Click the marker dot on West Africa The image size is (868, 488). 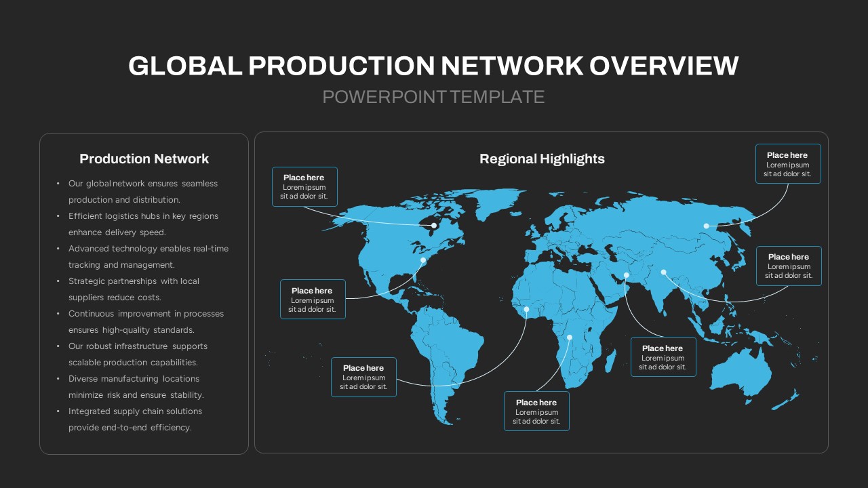point(526,309)
